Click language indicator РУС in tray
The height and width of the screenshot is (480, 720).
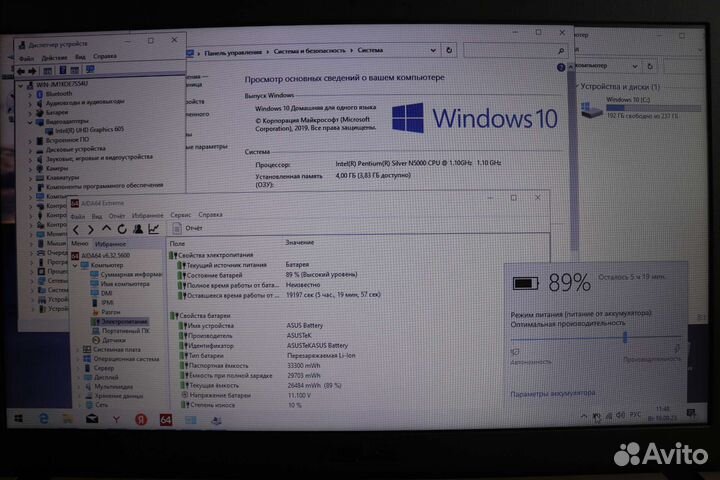(x=635, y=414)
